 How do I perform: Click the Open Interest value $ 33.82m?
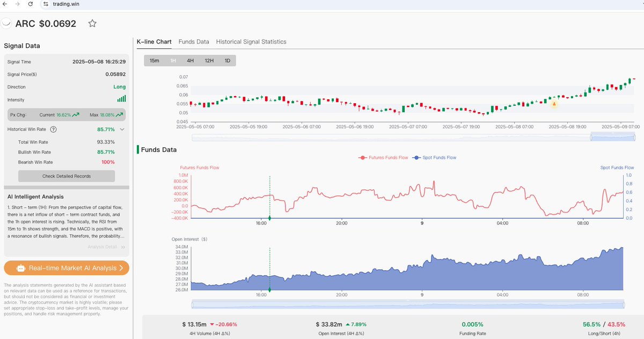click(329, 324)
